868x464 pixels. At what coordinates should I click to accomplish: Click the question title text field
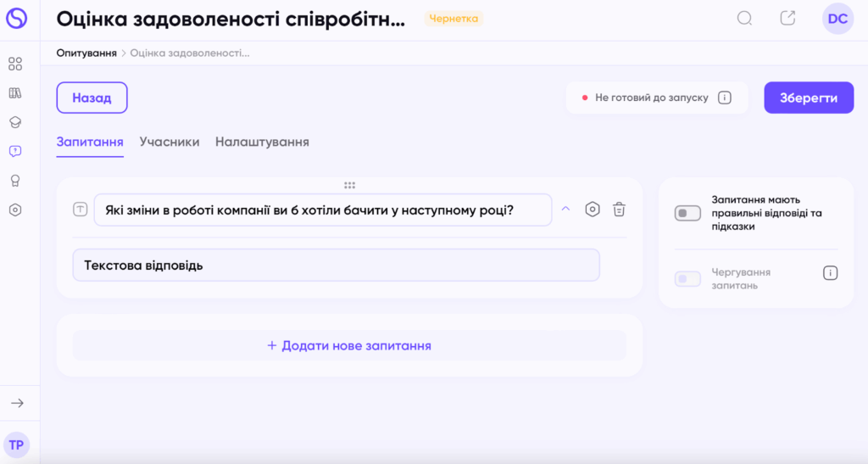[x=322, y=209]
